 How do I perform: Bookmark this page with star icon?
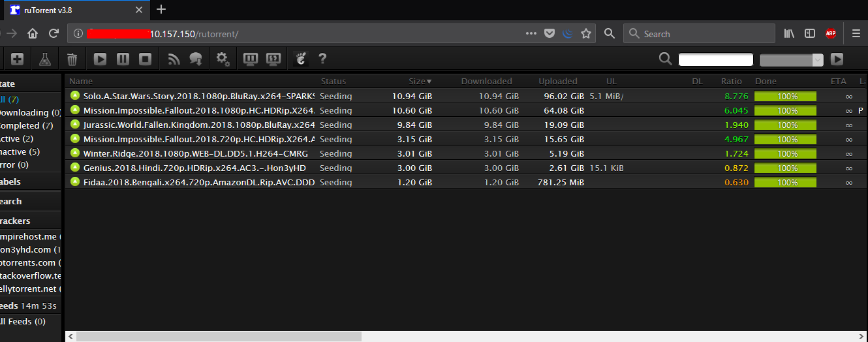[x=586, y=33]
